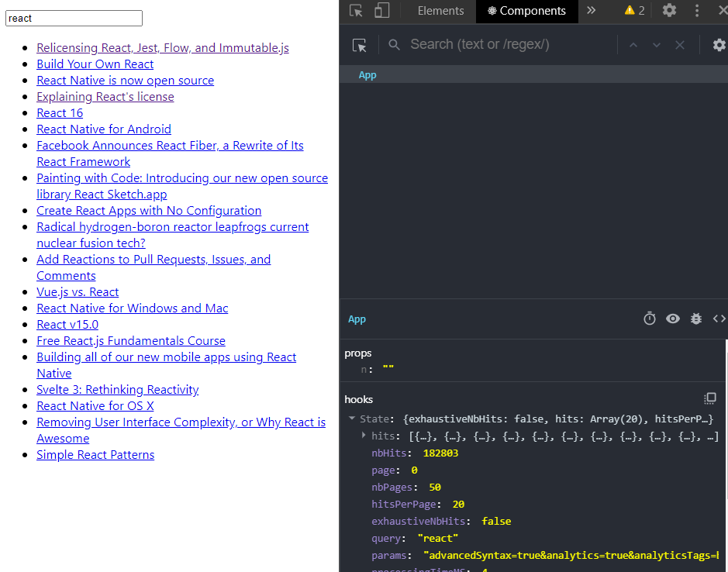The width and height of the screenshot is (728, 572).
Task: Open React v15.0 link
Action: [x=67, y=324]
